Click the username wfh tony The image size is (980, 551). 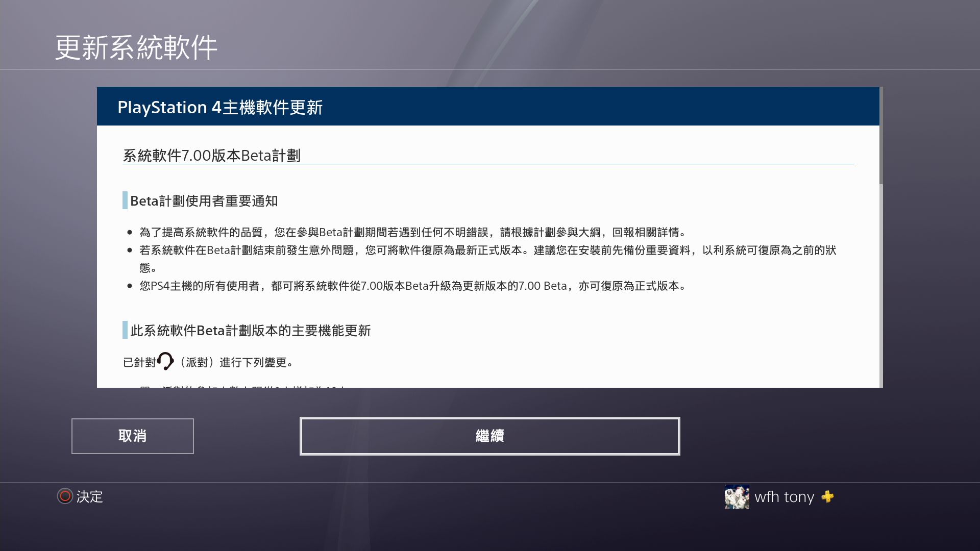click(784, 497)
